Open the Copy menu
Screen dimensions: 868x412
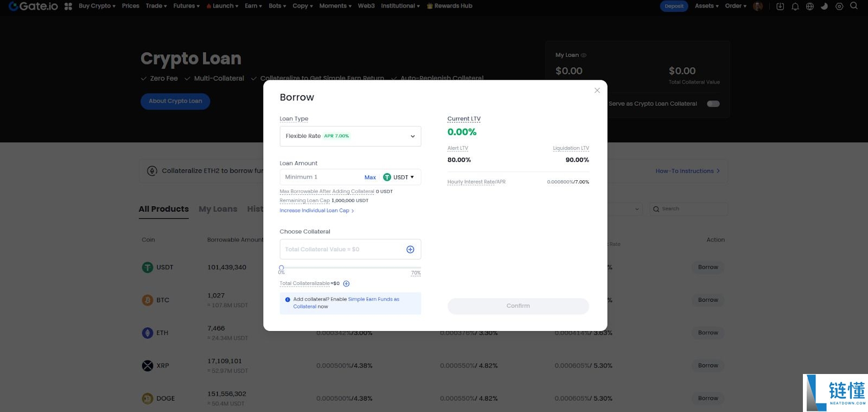(x=303, y=6)
